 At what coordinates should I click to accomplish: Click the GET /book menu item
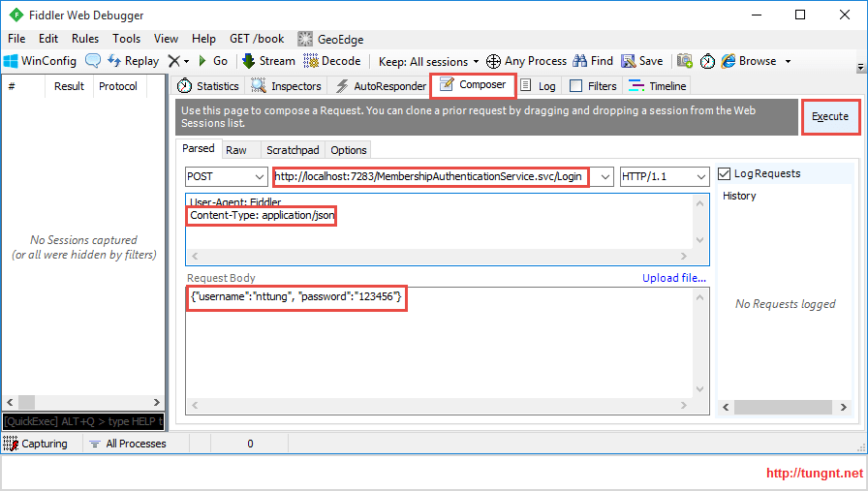[x=257, y=39]
